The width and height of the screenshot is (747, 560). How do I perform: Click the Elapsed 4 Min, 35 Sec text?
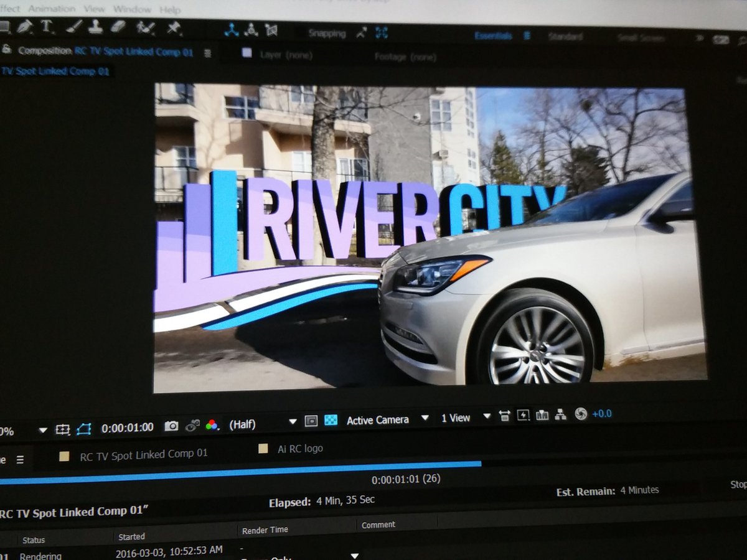point(322,502)
